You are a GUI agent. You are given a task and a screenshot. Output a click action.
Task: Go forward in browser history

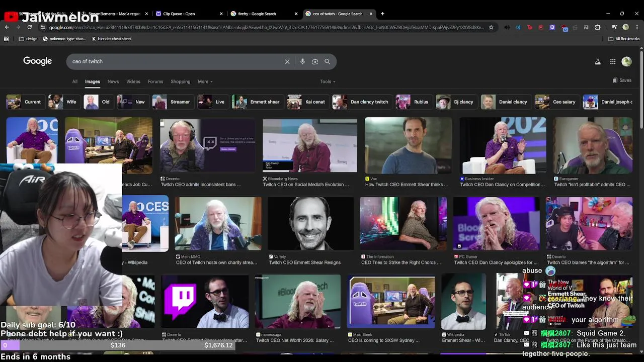[18, 27]
